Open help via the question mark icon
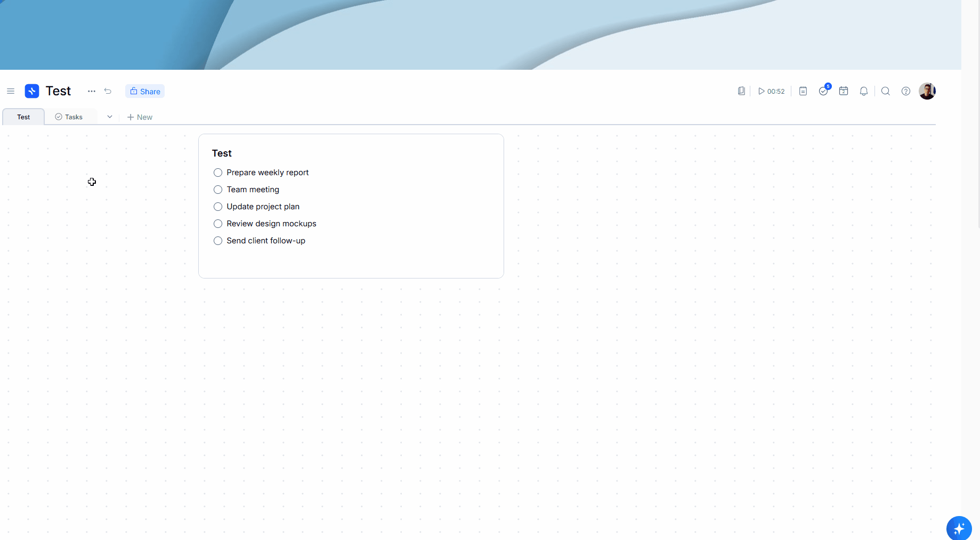 (x=906, y=91)
